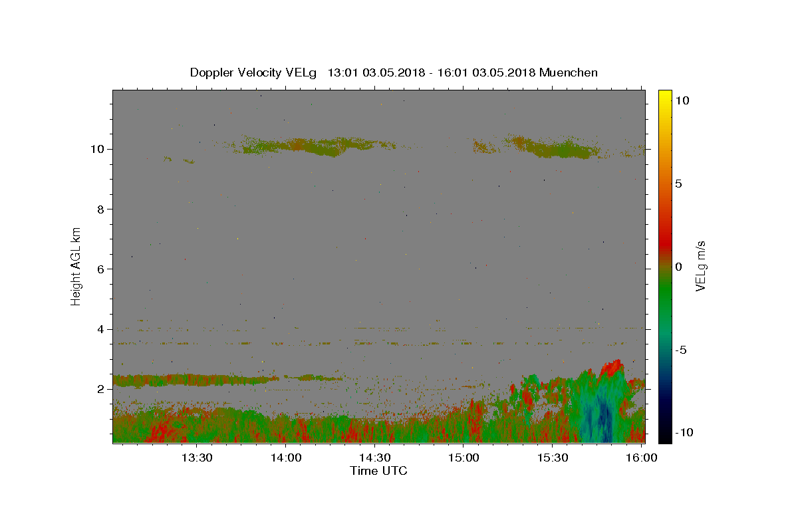Click the colorbar value -5 label
798x532 pixels.
tap(680, 350)
